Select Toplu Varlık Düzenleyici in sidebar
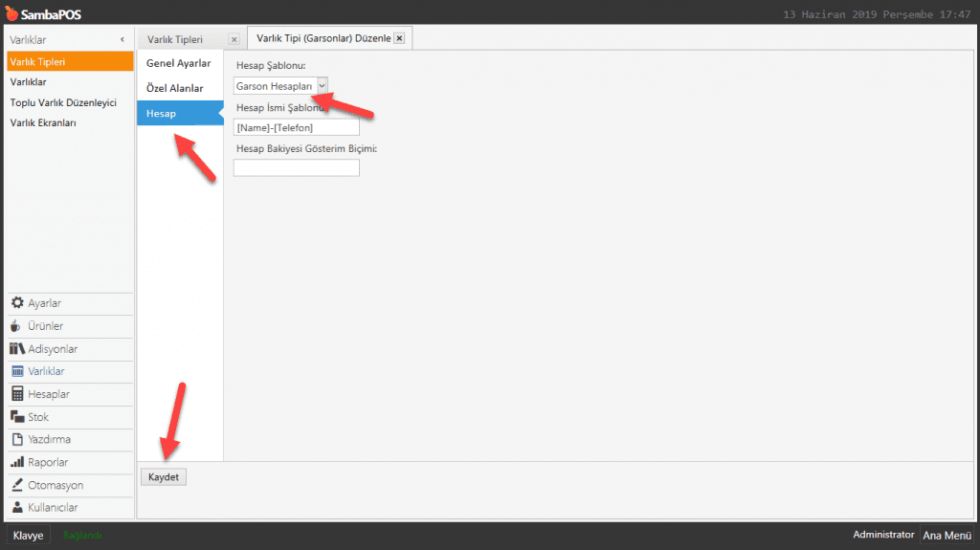Image resolution: width=980 pixels, height=550 pixels. tap(63, 102)
